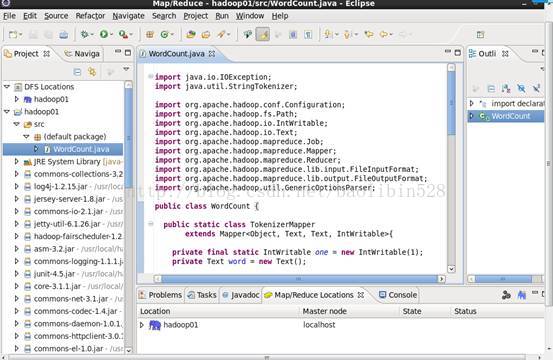Select WordCount class in Outline
The image size is (553, 360).
click(x=506, y=116)
